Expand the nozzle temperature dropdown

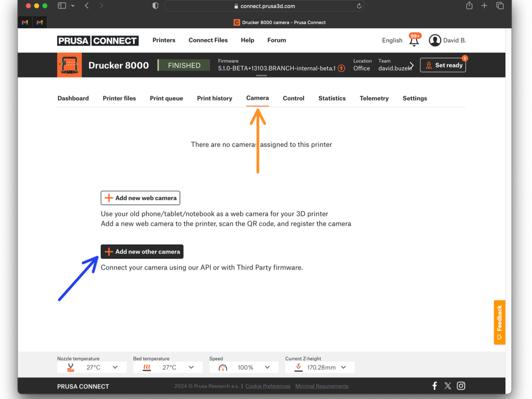(116, 367)
